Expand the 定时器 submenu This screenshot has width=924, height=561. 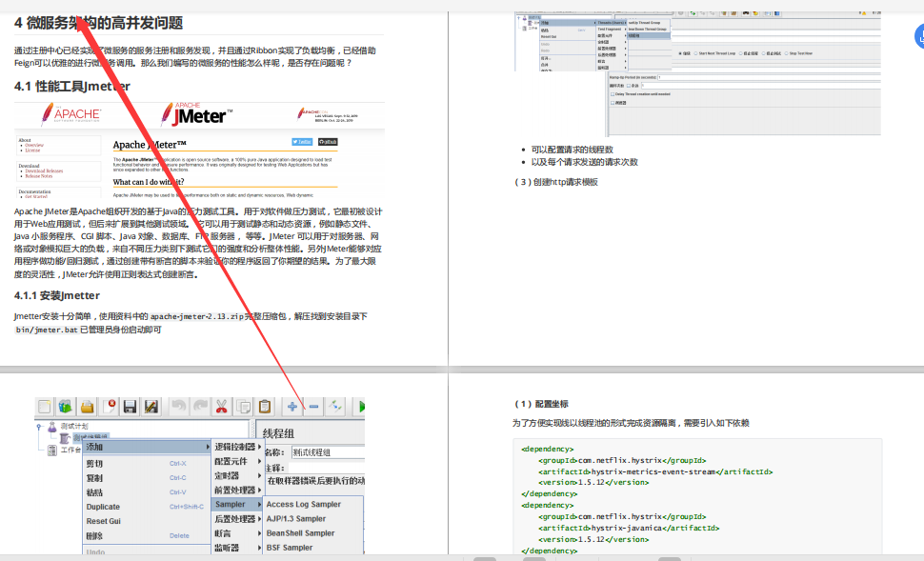click(237, 475)
